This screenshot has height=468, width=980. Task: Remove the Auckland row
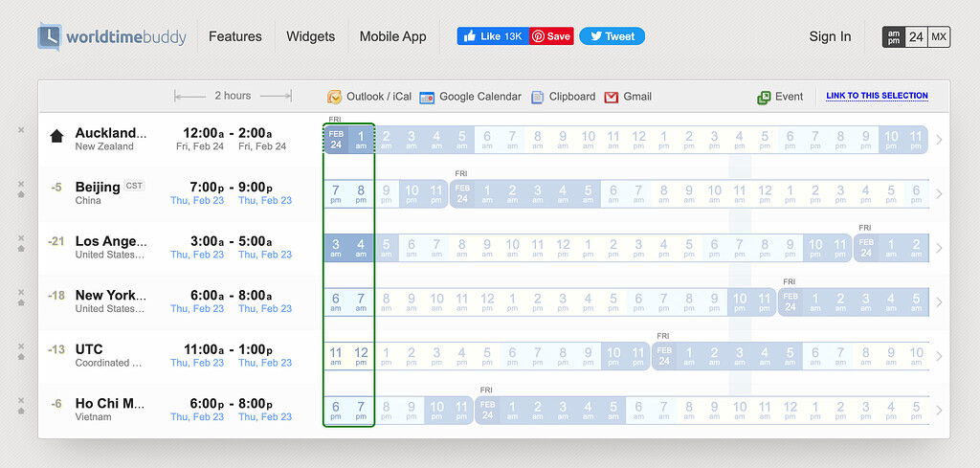click(21, 130)
